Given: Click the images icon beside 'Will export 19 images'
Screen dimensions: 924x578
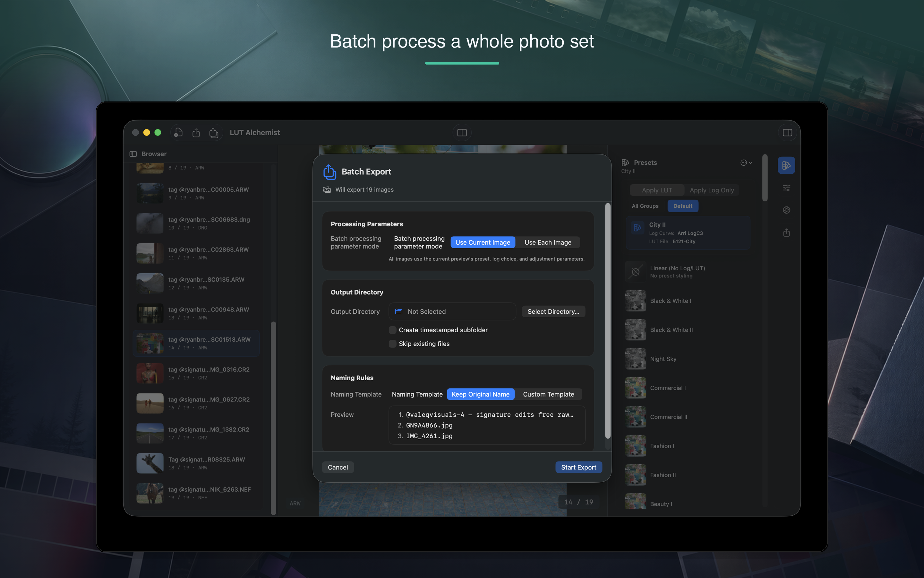Looking at the screenshot, I should pyautogui.click(x=327, y=190).
